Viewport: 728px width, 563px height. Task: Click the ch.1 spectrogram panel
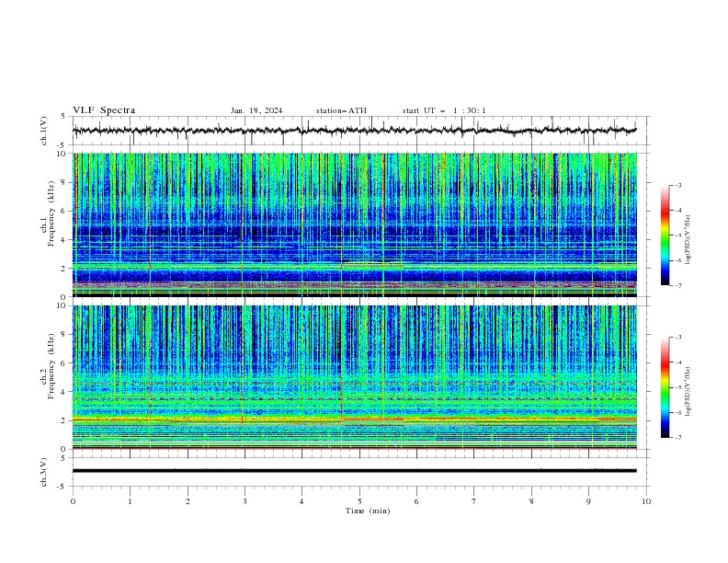(354, 224)
